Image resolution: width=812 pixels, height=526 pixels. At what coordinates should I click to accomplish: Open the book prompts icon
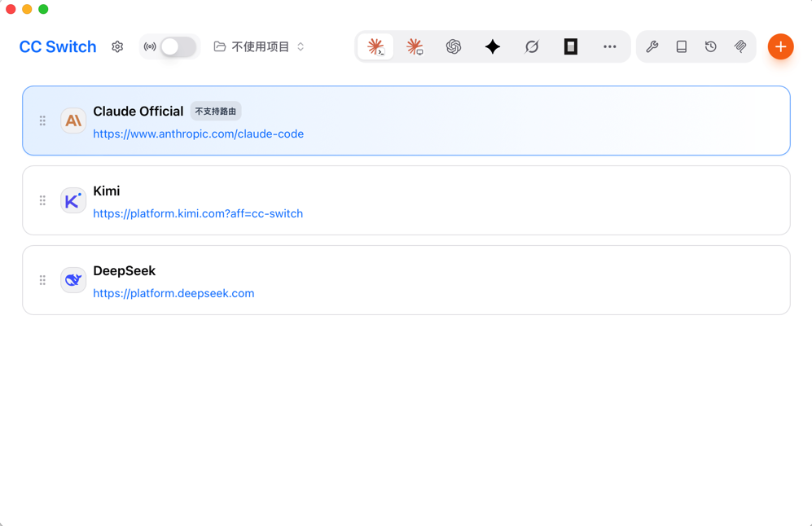[x=682, y=46]
